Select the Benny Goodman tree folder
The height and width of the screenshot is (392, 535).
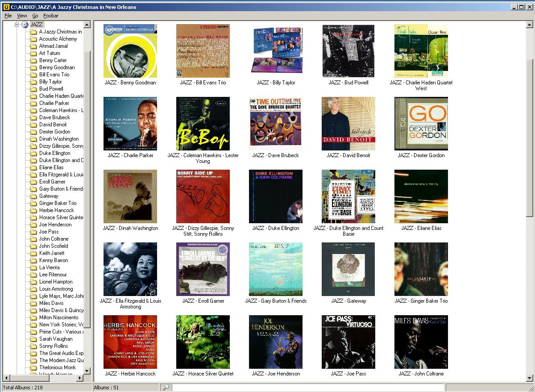[57, 67]
